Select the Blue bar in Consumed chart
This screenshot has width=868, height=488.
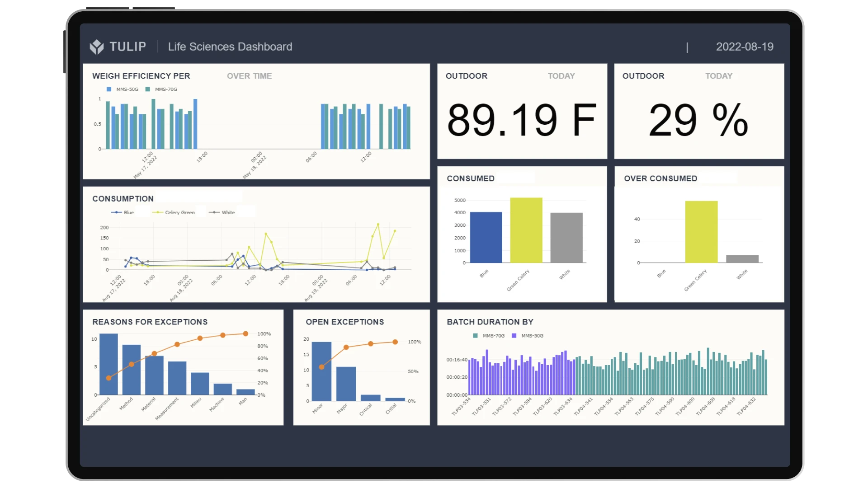pos(486,237)
